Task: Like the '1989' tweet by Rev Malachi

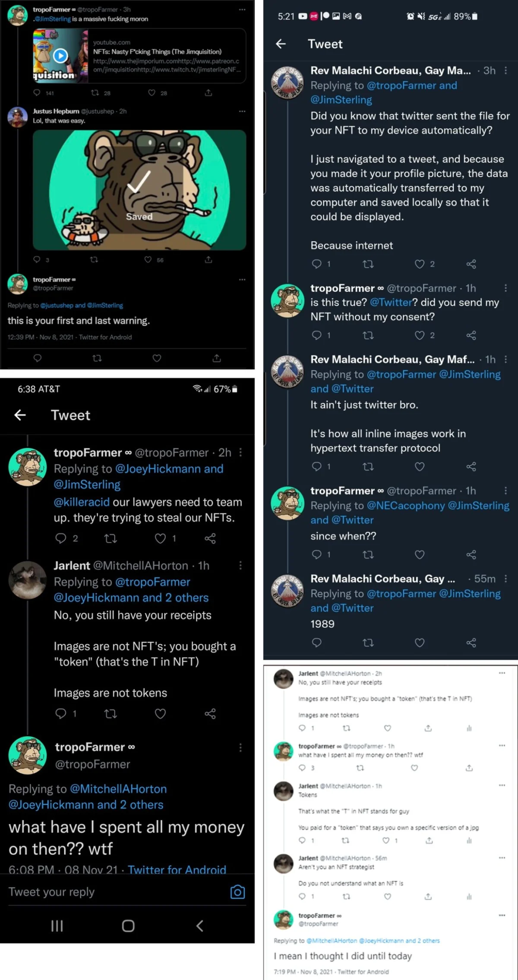Action: 420,643
